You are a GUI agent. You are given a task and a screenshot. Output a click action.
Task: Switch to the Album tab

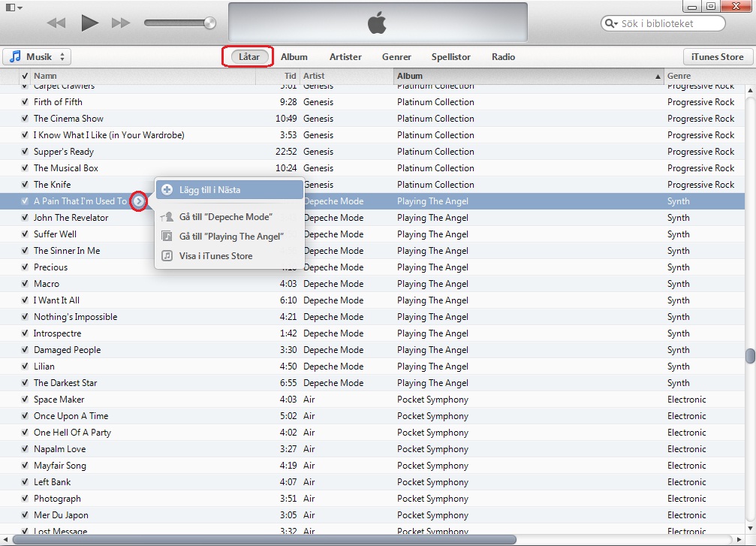click(294, 56)
